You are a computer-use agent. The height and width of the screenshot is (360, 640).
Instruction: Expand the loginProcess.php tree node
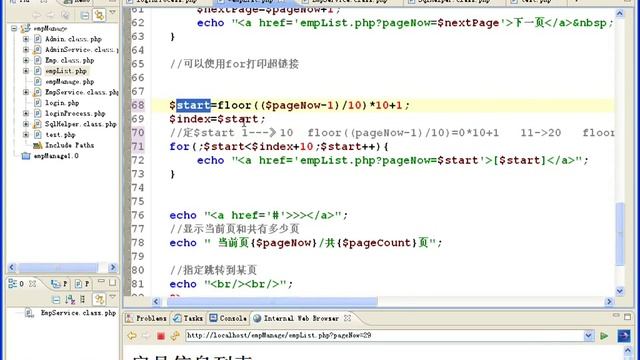(26, 113)
